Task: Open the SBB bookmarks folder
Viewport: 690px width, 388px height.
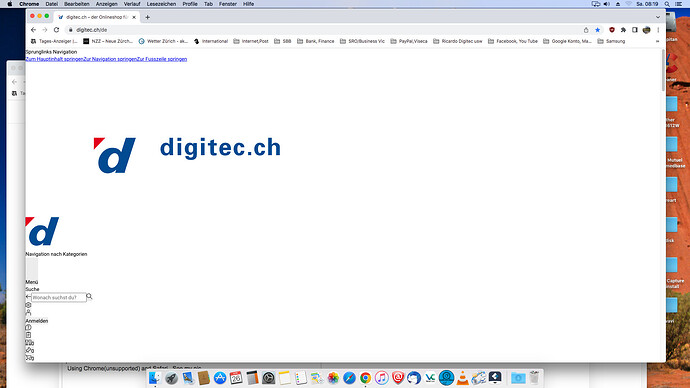Action: pyautogui.click(x=283, y=41)
